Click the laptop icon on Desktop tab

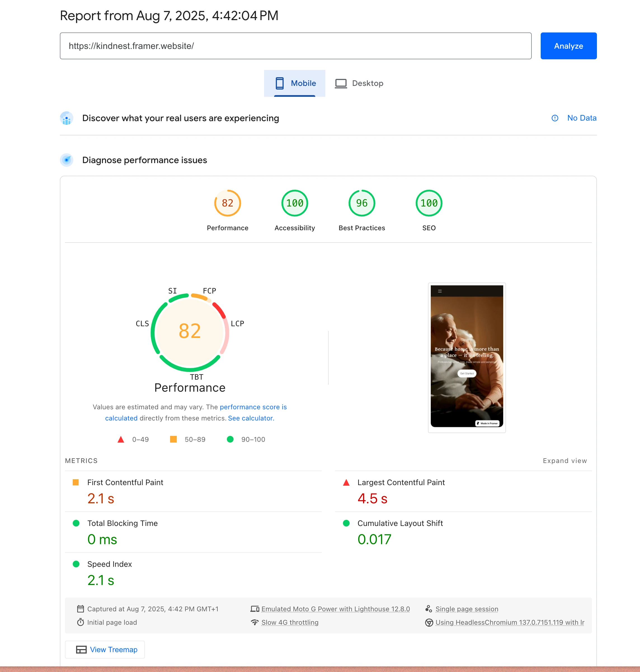tap(341, 83)
